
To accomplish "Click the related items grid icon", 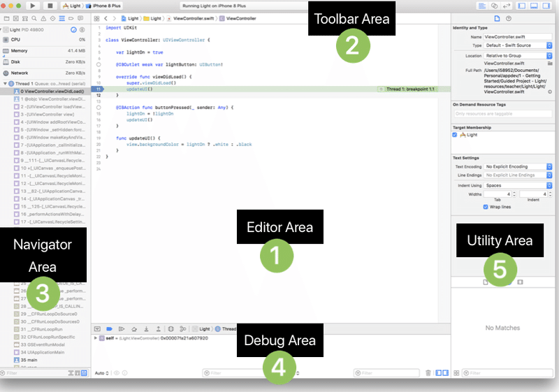I will click(x=96, y=19).
